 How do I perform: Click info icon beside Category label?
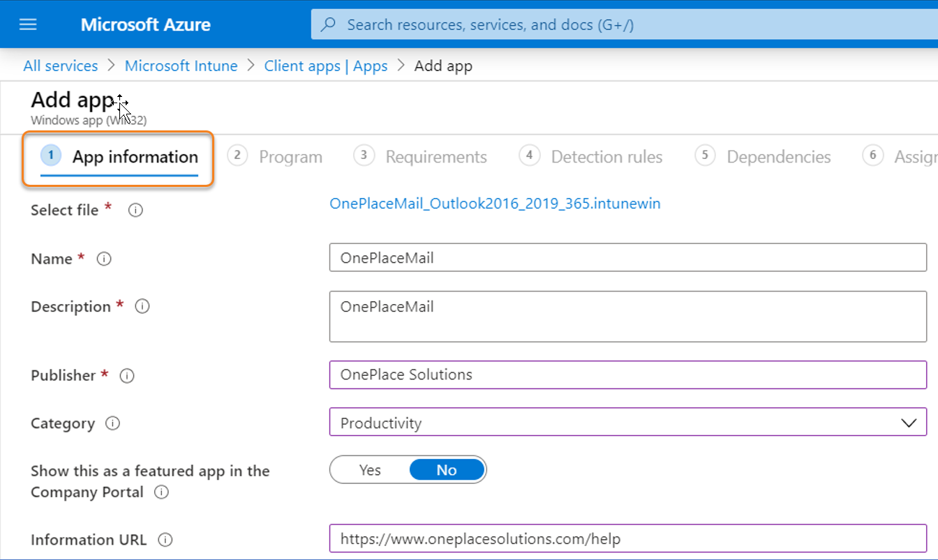tap(112, 423)
